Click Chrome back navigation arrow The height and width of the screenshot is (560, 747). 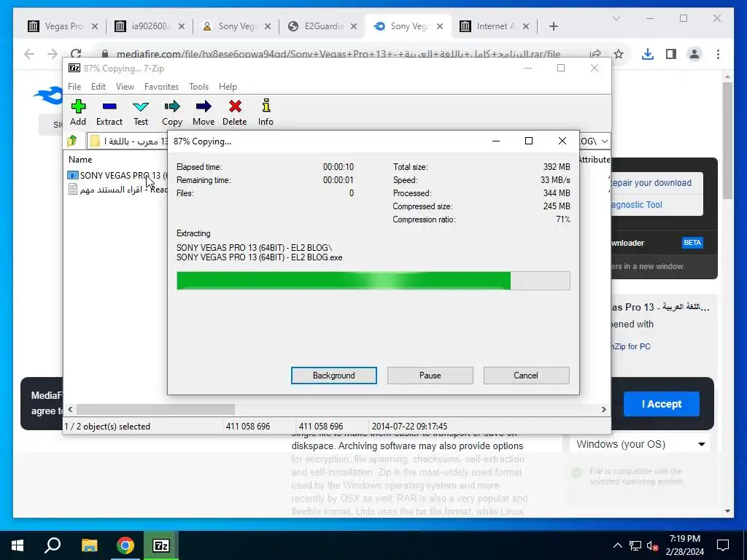(29, 54)
